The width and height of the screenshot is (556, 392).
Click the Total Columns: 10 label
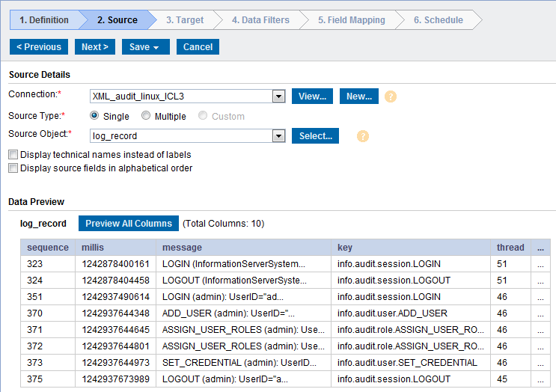(224, 224)
